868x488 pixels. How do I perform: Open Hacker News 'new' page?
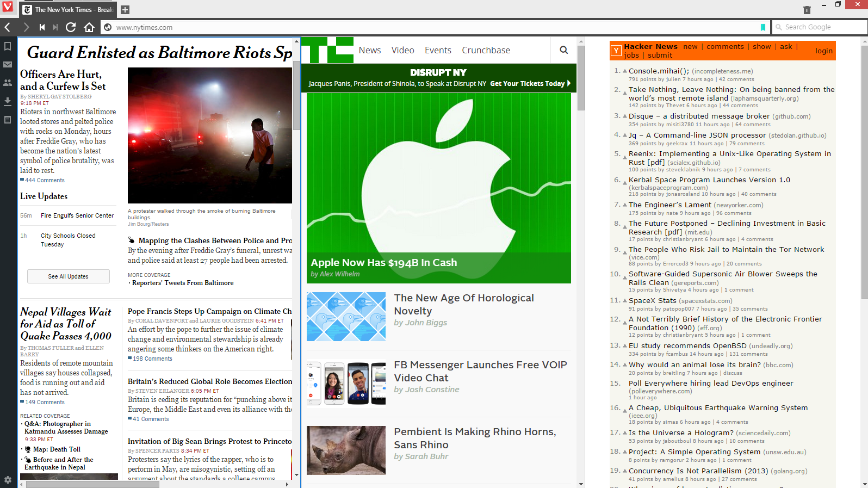pyautogui.click(x=690, y=47)
